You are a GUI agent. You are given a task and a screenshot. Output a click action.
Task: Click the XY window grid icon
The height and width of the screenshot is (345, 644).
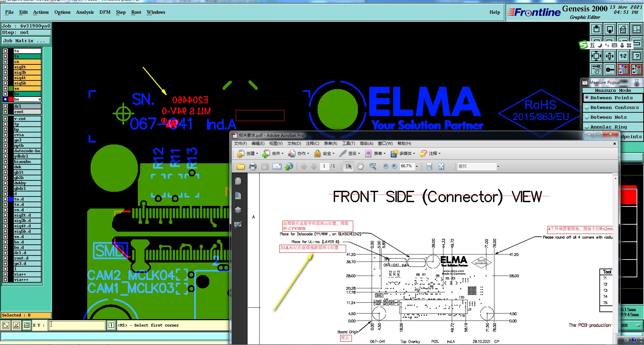(x=636, y=29)
